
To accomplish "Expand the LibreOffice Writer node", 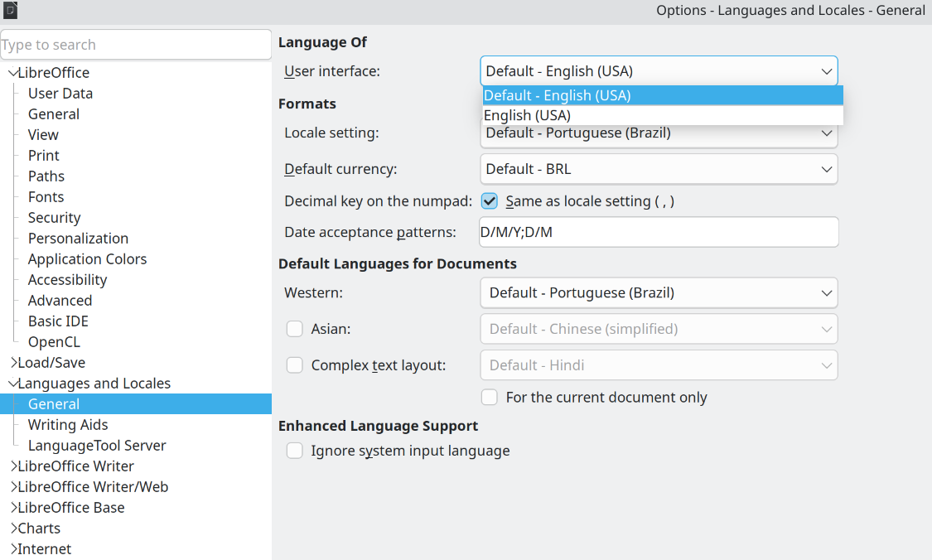I will click(x=13, y=466).
